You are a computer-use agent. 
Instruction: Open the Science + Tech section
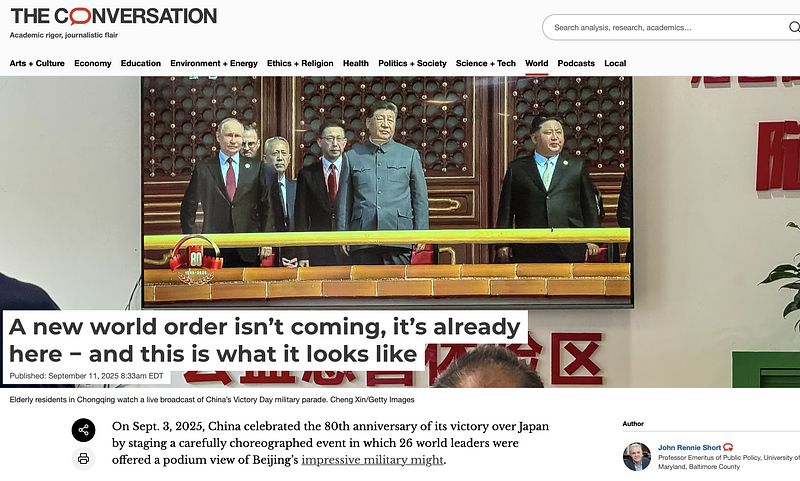pos(486,63)
